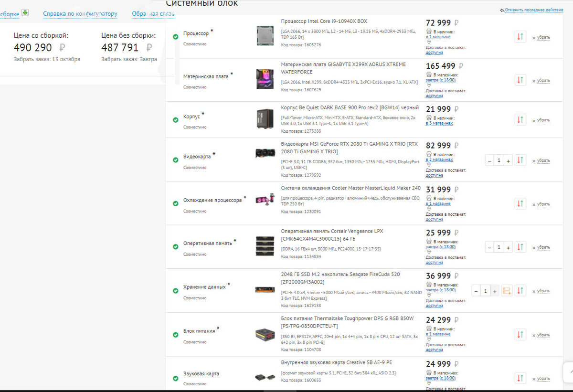Open the Creative SB AE-9 sound card thumbnail

(265, 377)
